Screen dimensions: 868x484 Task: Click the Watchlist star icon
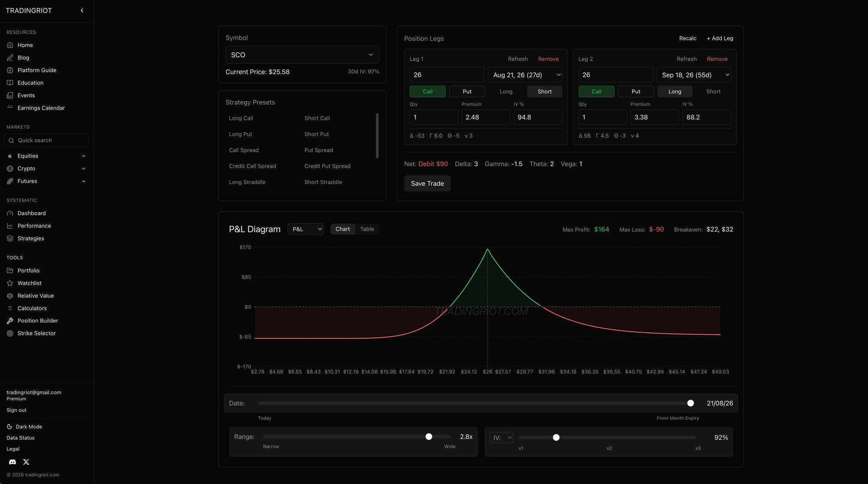click(10, 283)
